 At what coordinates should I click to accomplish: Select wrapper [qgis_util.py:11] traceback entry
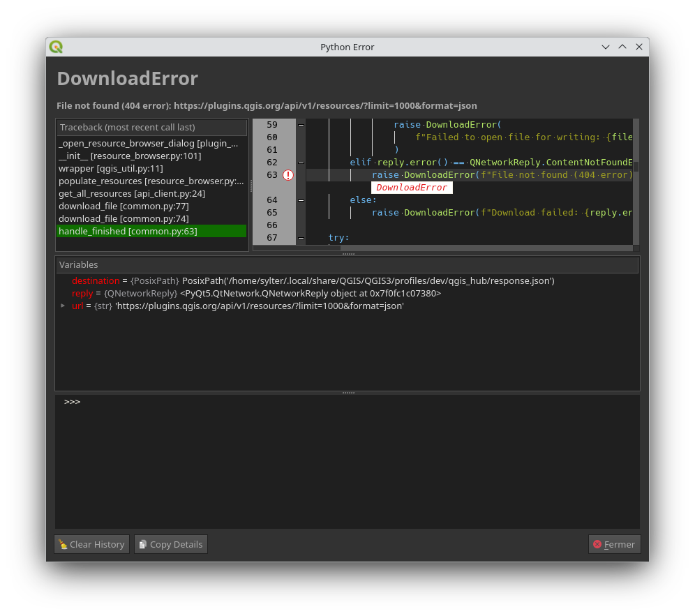point(151,168)
